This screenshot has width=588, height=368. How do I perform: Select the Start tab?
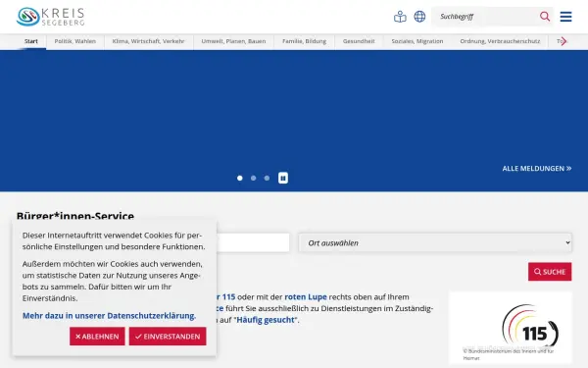pyautogui.click(x=31, y=41)
